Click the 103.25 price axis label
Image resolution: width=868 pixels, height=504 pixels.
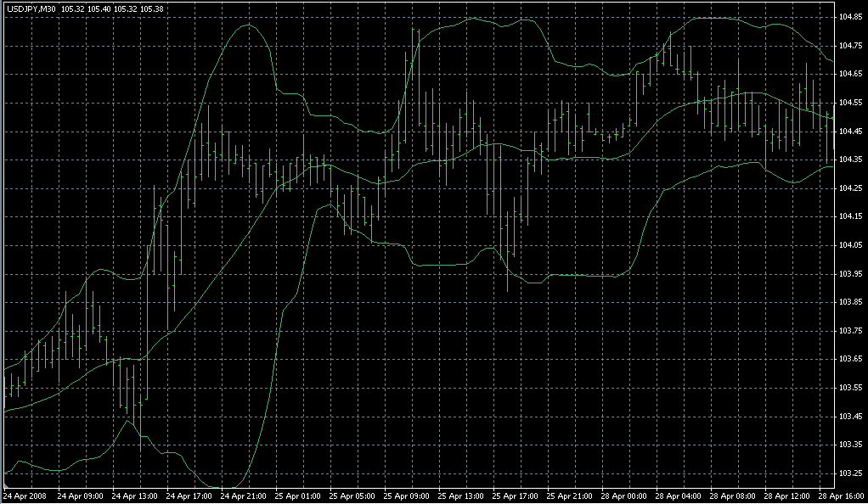(x=850, y=473)
